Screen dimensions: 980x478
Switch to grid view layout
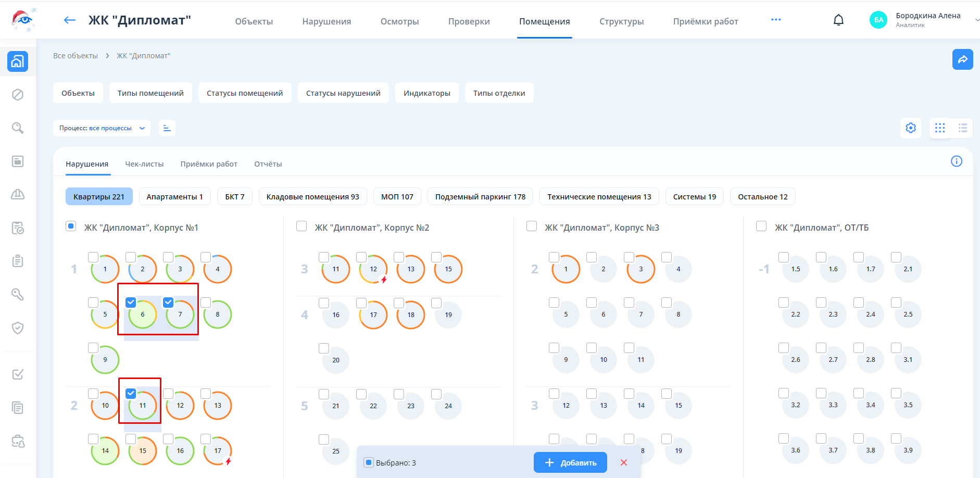pyautogui.click(x=940, y=128)
